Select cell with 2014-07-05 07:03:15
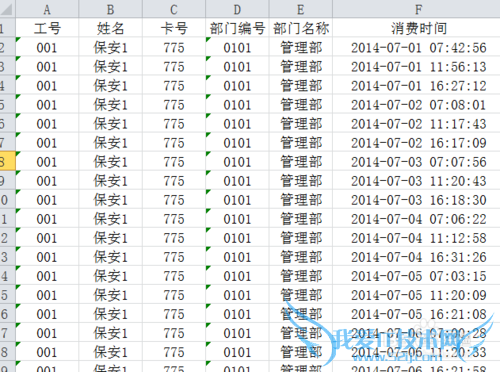This screenshot has height=372, width=500. click(x=417, y=275)
